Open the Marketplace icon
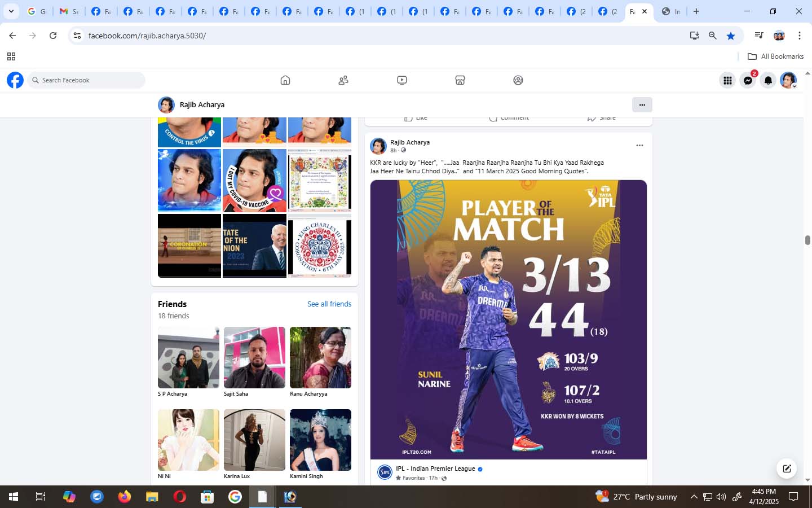Viewport: 812px width, 508px height. tap(460, 80)
